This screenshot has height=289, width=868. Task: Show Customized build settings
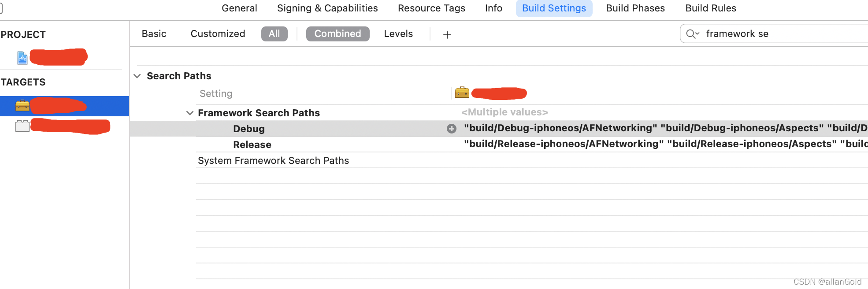pos(218,34)
